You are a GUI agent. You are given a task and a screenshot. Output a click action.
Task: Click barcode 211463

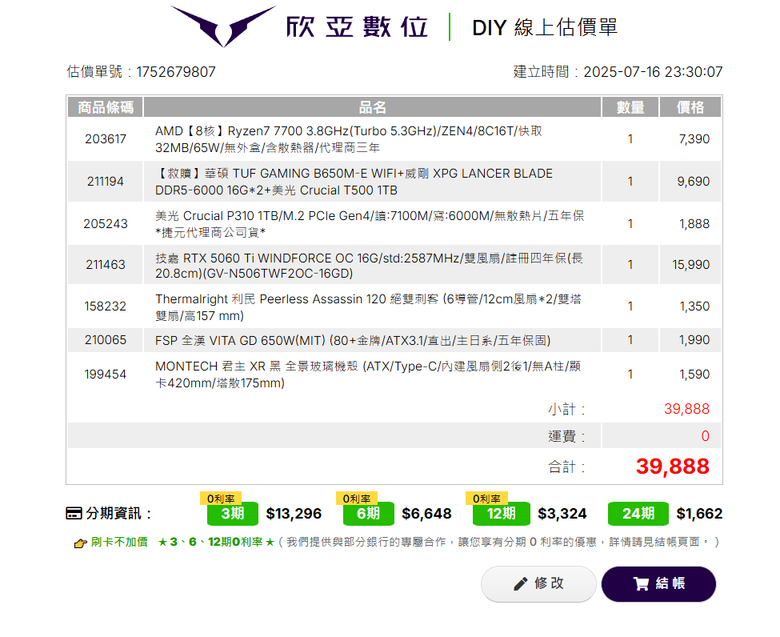pos(105,265)
